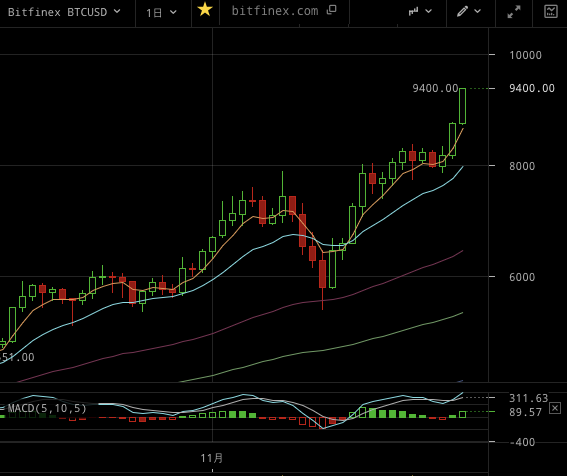Click the 311.63 MACD value label
This screenshot has height=476, width=567.
[528, 398]
